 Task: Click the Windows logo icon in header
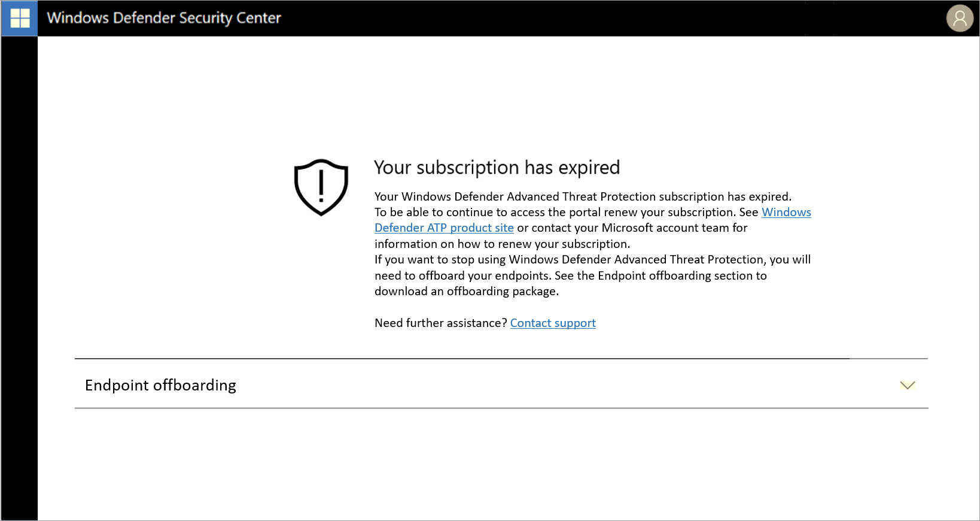[x=20, y=19]
